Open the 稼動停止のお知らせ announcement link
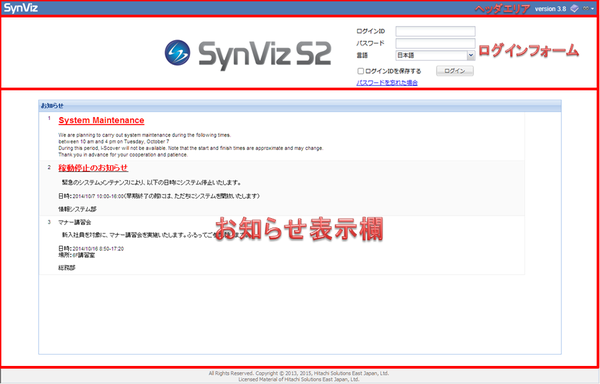 pos(93,168)
